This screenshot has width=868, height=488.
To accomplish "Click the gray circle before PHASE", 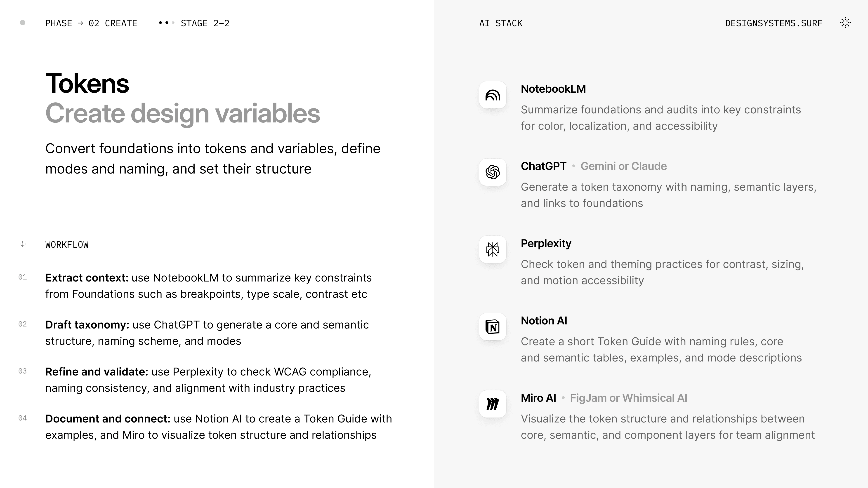I will (x=23, y=23).
